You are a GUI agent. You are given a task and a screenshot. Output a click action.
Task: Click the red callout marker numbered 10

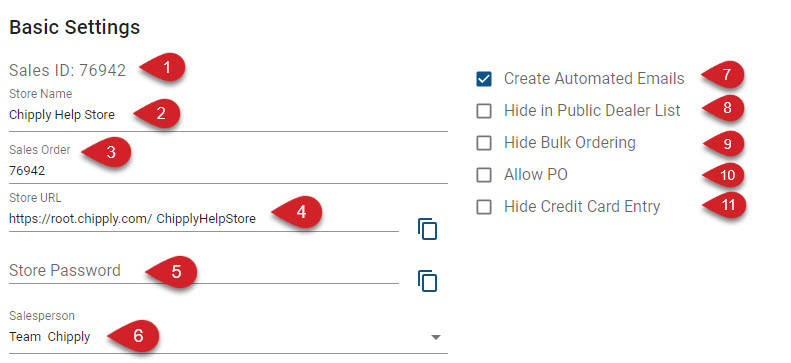pos(723,175)
